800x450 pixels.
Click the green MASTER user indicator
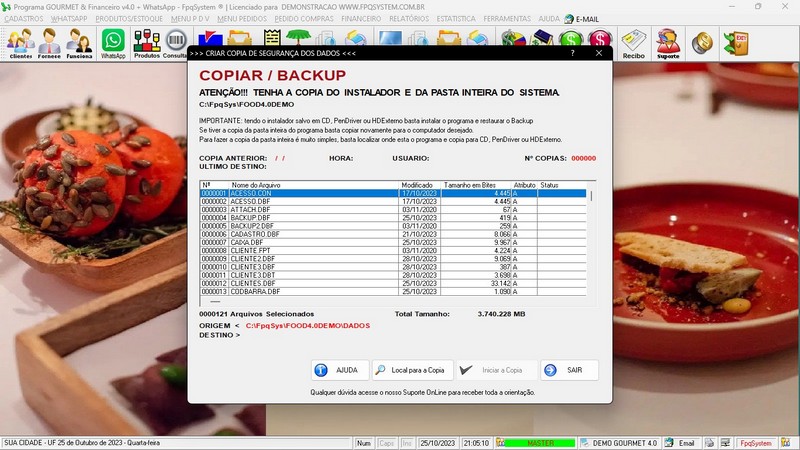540,443
